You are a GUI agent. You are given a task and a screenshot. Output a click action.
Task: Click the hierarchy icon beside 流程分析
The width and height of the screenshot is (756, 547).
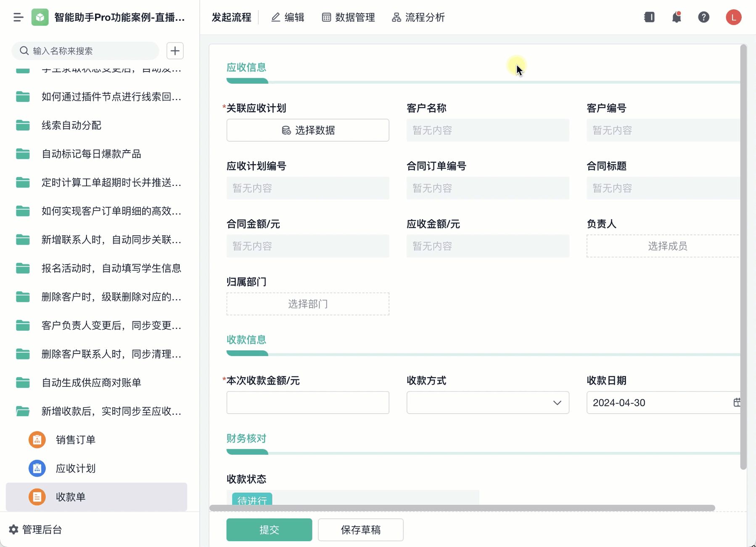point(396,17)
